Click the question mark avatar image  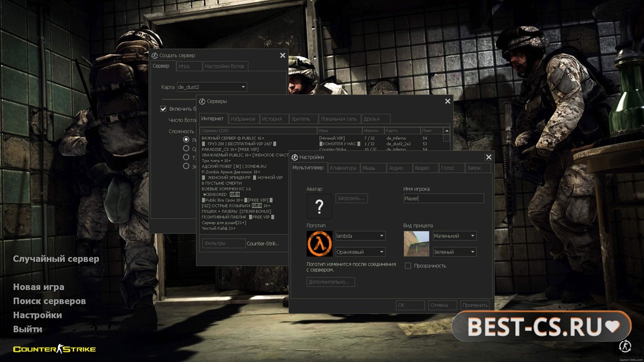coord(319,207)
